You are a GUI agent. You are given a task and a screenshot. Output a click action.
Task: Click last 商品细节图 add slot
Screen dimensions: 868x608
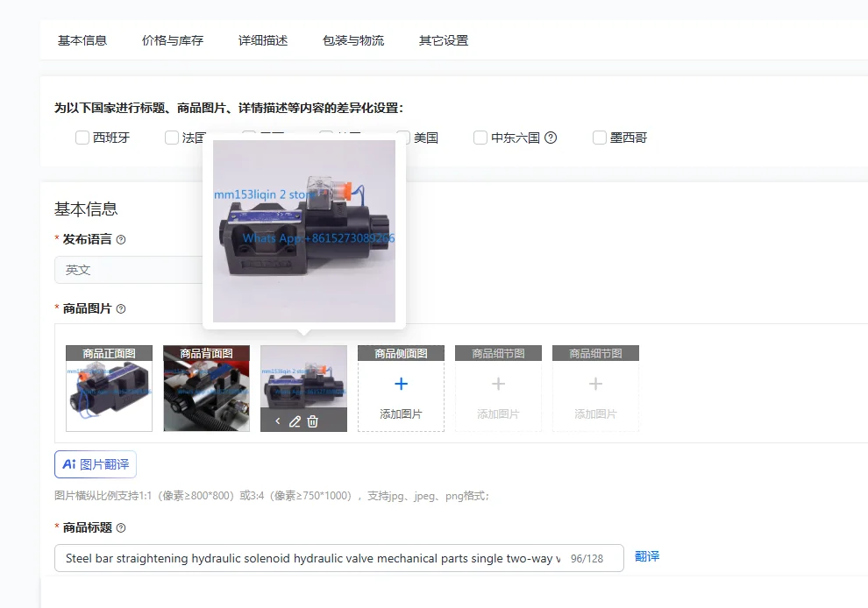coord(595,388)
